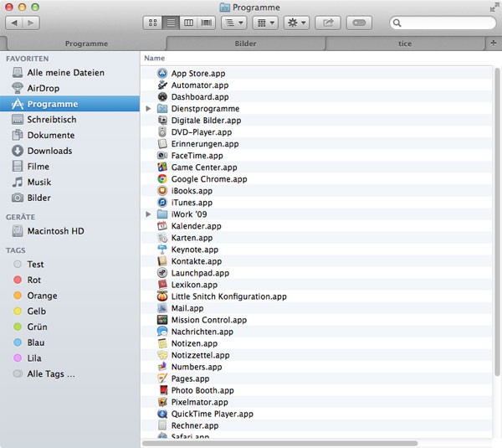
Task: Select the FaceTime.app icon
Action: (162, 156)
